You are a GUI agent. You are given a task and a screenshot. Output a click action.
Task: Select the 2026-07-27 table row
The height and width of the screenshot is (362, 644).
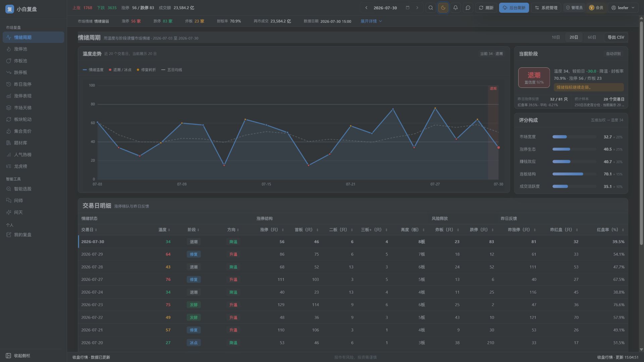point(353,280)
